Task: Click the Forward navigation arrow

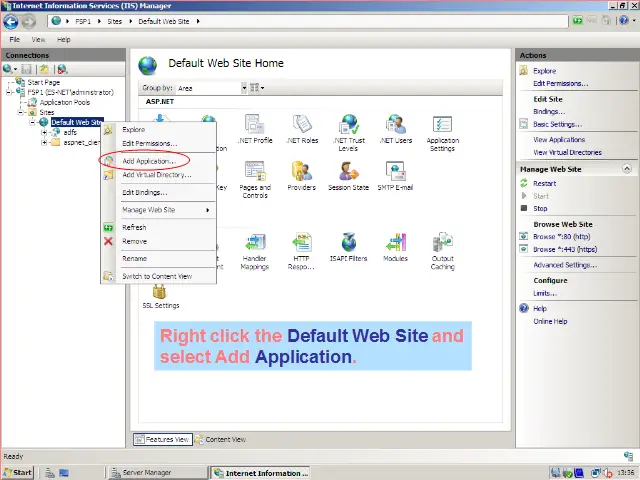Action: click(29, 22)
